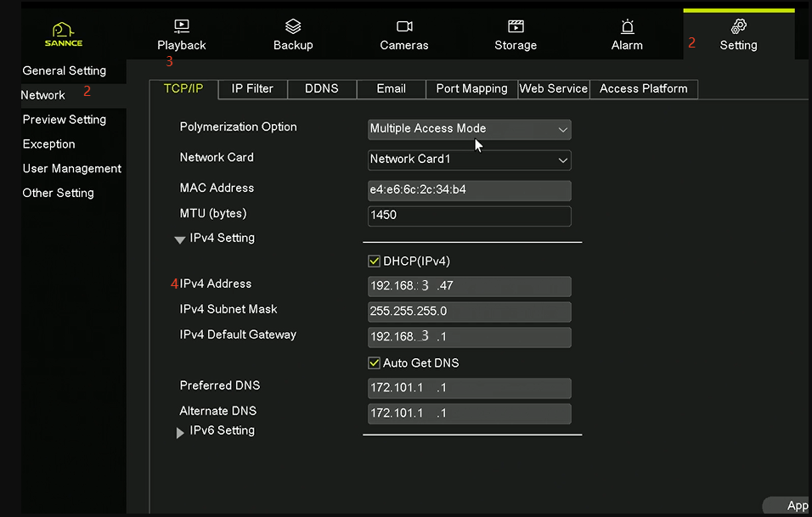The width and height of the screenshot is (812, 517).
Task: Switch to the DDNS tab
Action: (x=321, y=88)
